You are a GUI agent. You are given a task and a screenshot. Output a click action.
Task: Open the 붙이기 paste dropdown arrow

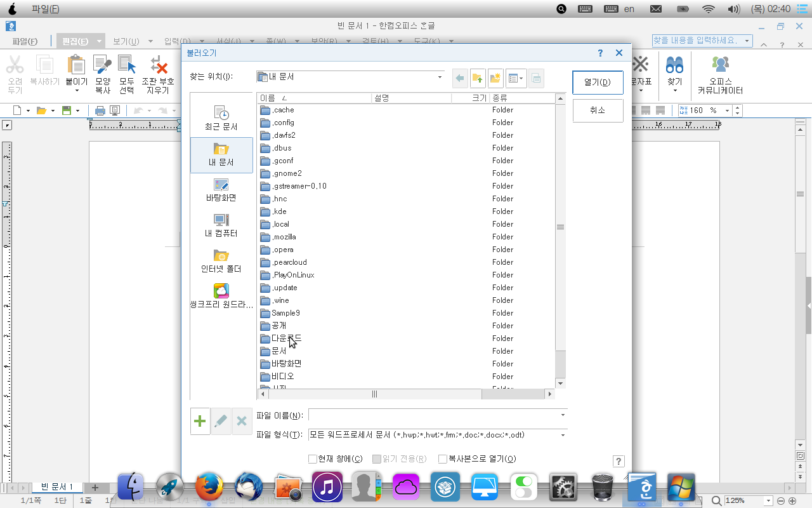pyautogui.click(x=77, y=90)
